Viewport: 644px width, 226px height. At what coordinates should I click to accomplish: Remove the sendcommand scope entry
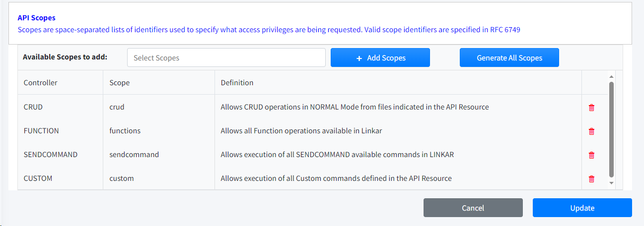(x=591, y=155)
